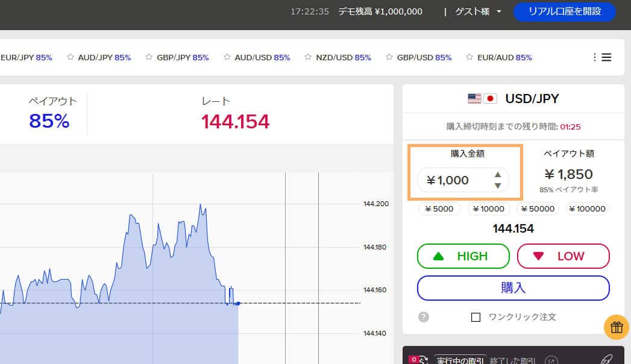Enable the ワンクリック注文 checkbox
Viewport: 631px width, 364px height.
click(476, 318)
